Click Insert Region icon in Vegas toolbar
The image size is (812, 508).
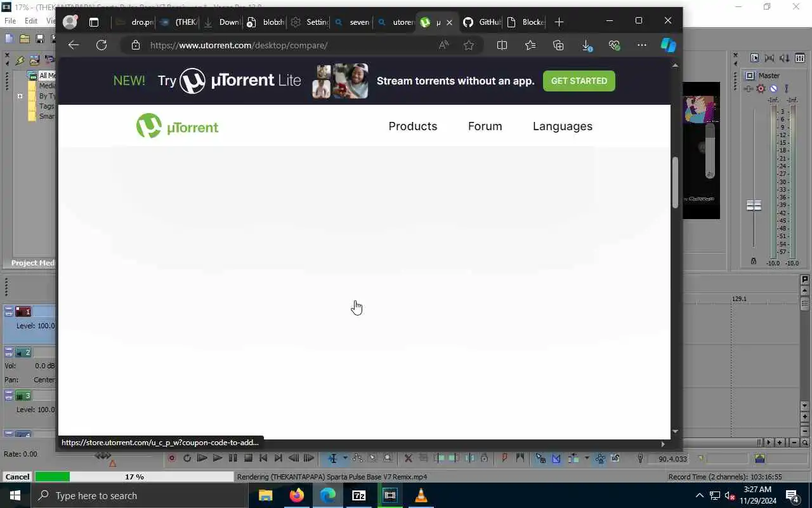click(520, 458)
